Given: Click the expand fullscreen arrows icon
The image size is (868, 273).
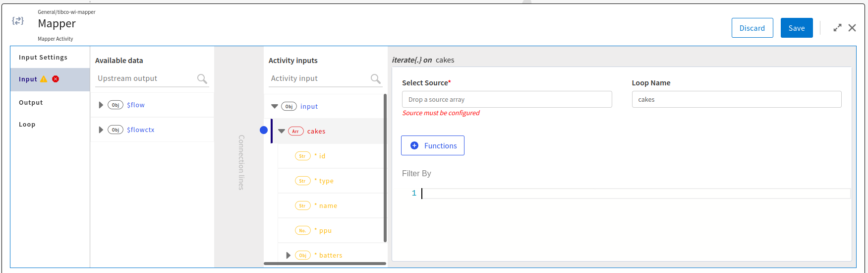Looking at the screenshot, I should tap(837, 28).
